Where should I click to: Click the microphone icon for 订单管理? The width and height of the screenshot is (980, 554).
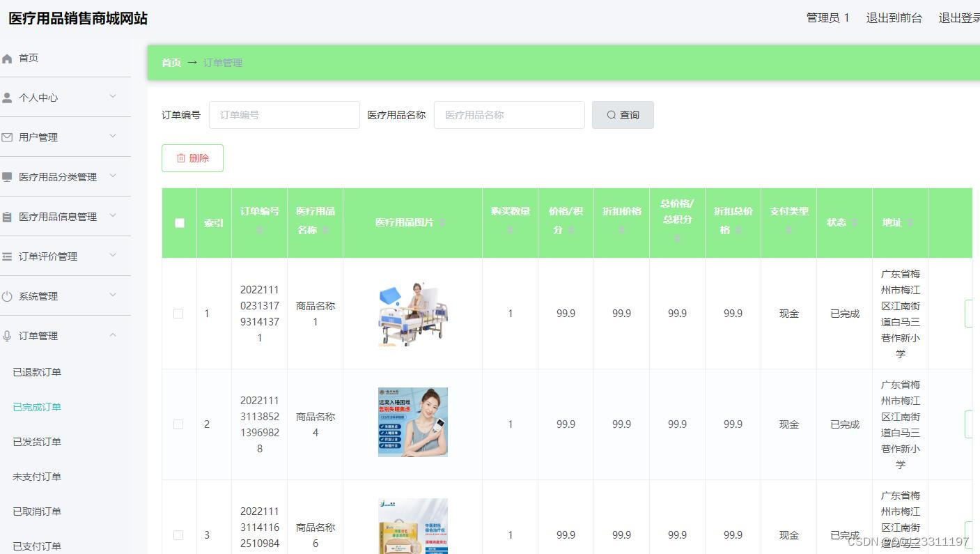(7, 337)
